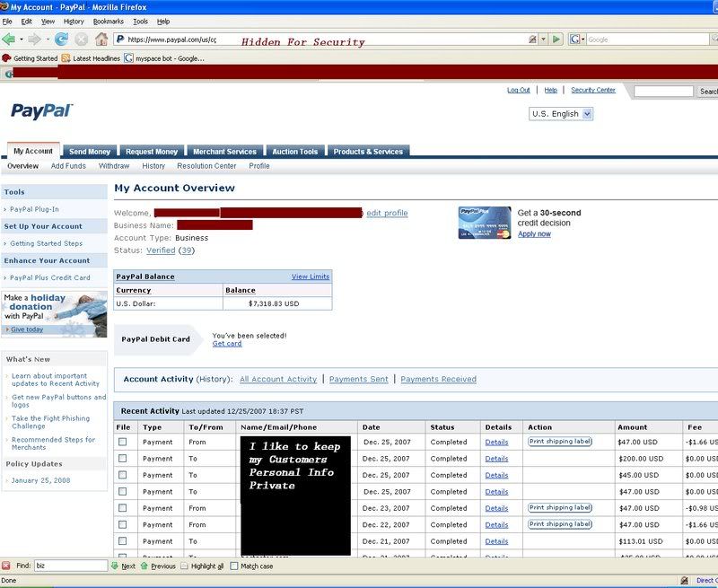Image resolution: width=718 pixels, height=588 pixels.
Task: Click the Get card link
Action: click(x=227, y=344)
